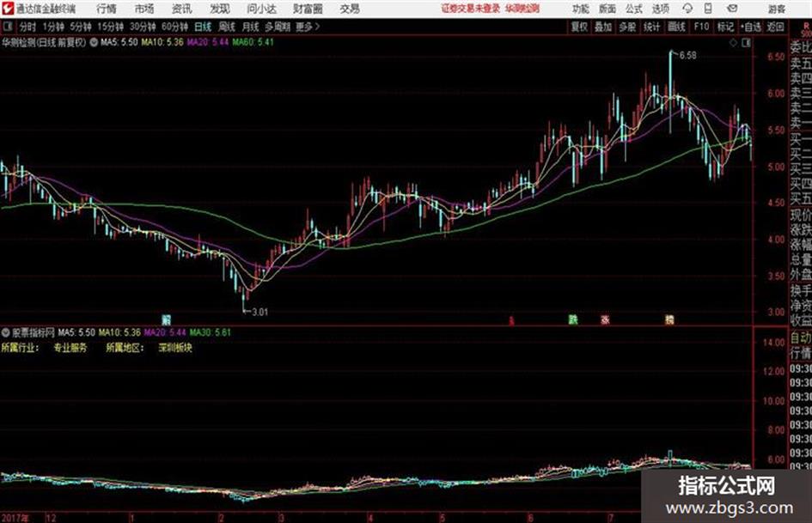The image size is (812, 523).
Task: Open the 功能 menu
Action: [x=581, y=9]
